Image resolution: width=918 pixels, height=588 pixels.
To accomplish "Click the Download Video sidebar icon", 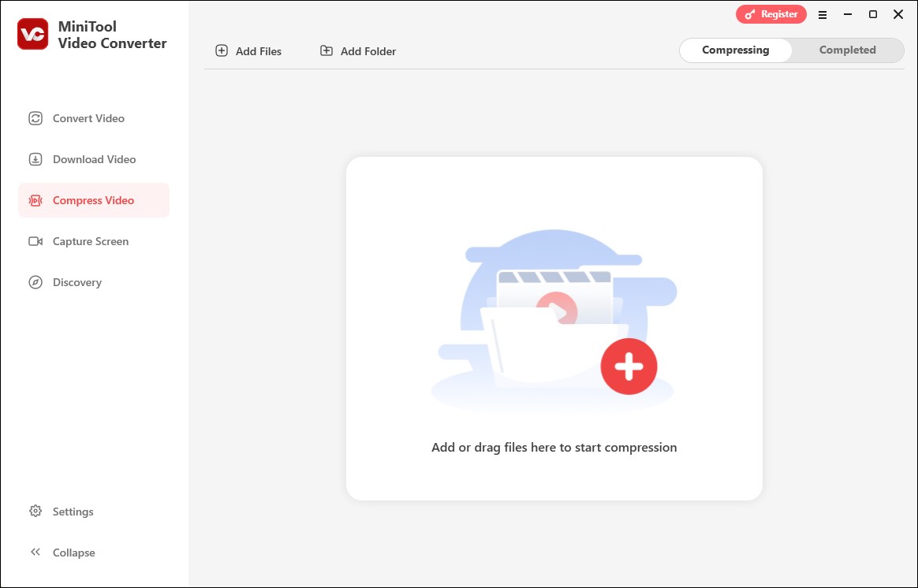I will tap(35, 159).
